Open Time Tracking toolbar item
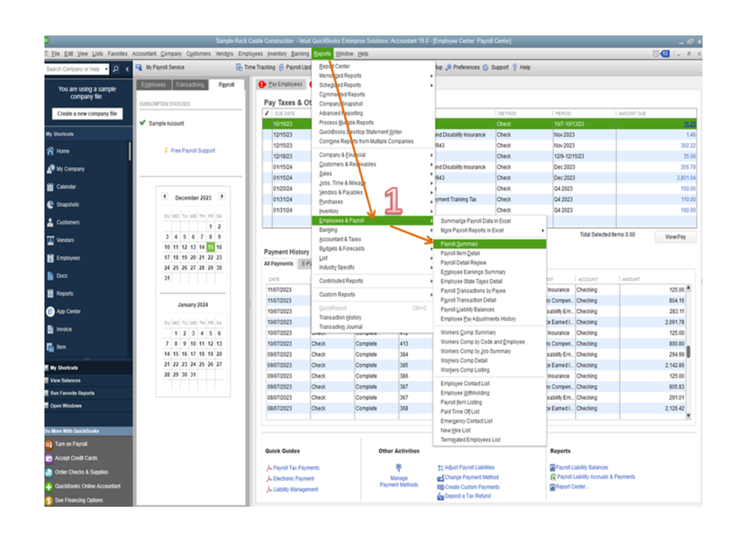 255,67
